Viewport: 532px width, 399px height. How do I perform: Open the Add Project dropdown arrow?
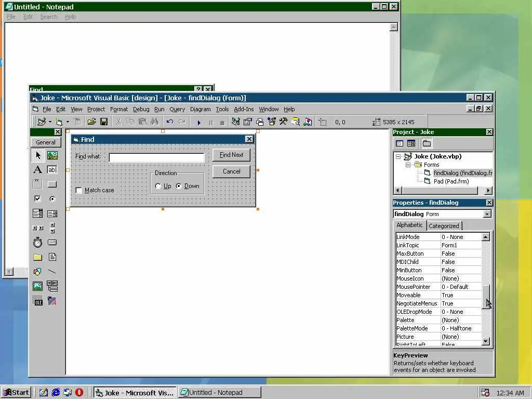coord(50,122)
